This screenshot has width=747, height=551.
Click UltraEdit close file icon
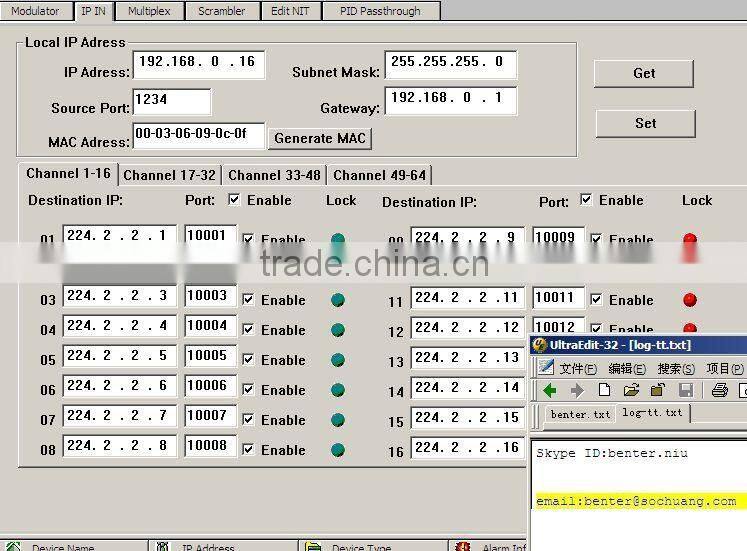657,391
